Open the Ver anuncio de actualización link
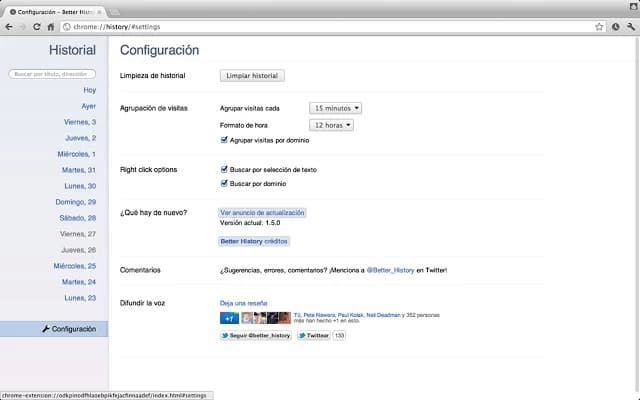Viewport: 640px width, 400px height. 262,213
